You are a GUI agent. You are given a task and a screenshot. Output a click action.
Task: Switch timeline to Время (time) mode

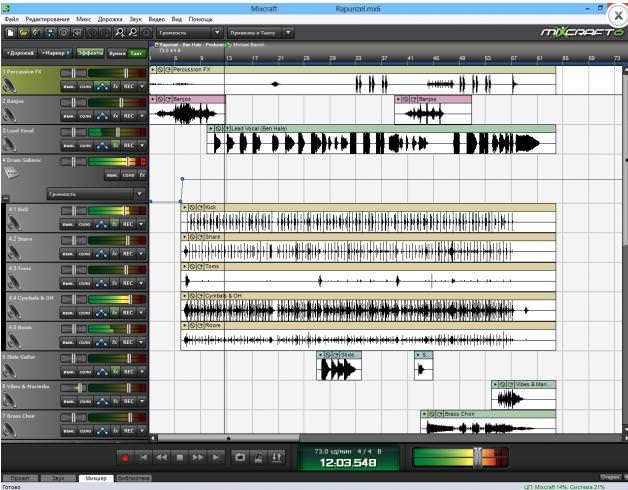tap(117, 53)
